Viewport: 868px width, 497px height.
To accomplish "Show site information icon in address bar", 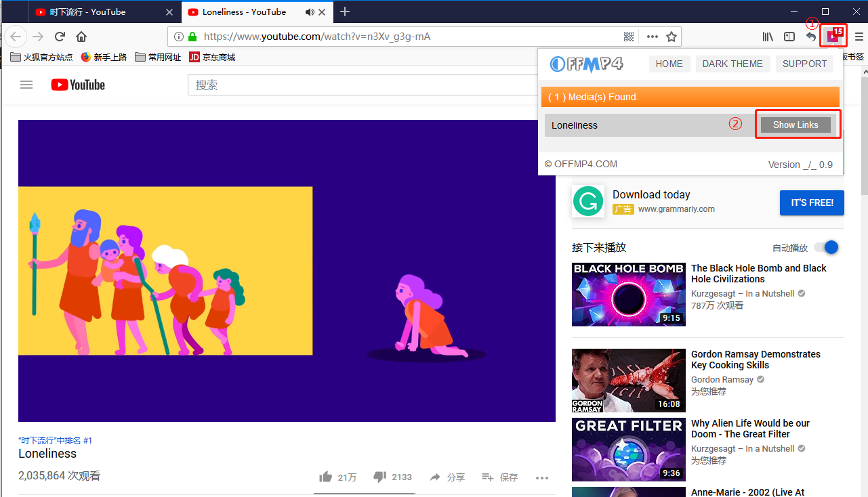I will click(179, 37).
